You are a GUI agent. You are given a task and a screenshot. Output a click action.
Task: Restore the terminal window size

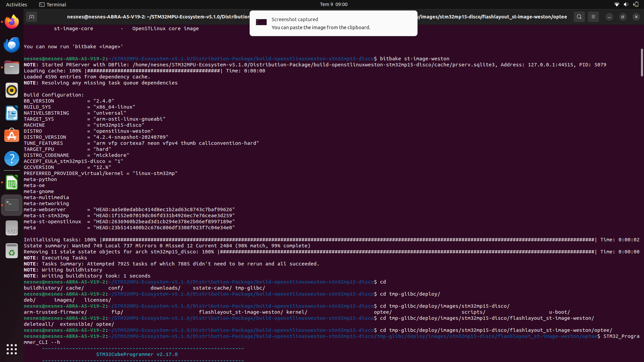tap(623, 17)
